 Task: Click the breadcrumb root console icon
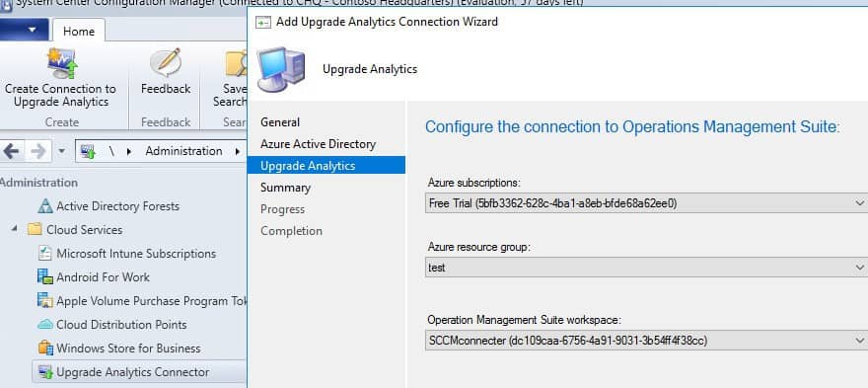[x=88, y=151]
